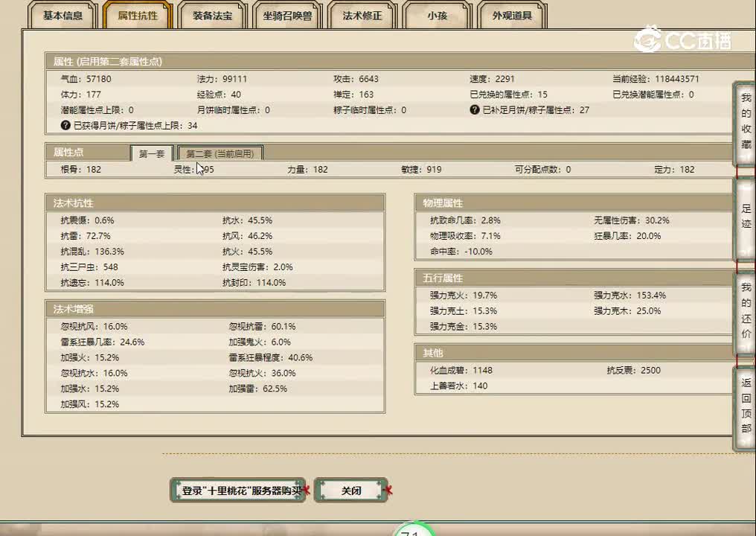Image resolution: width=756 pixels, height=536 pixels.
Task: Click 当前经验: 118443571 text
Action: [x=656, y=79]
